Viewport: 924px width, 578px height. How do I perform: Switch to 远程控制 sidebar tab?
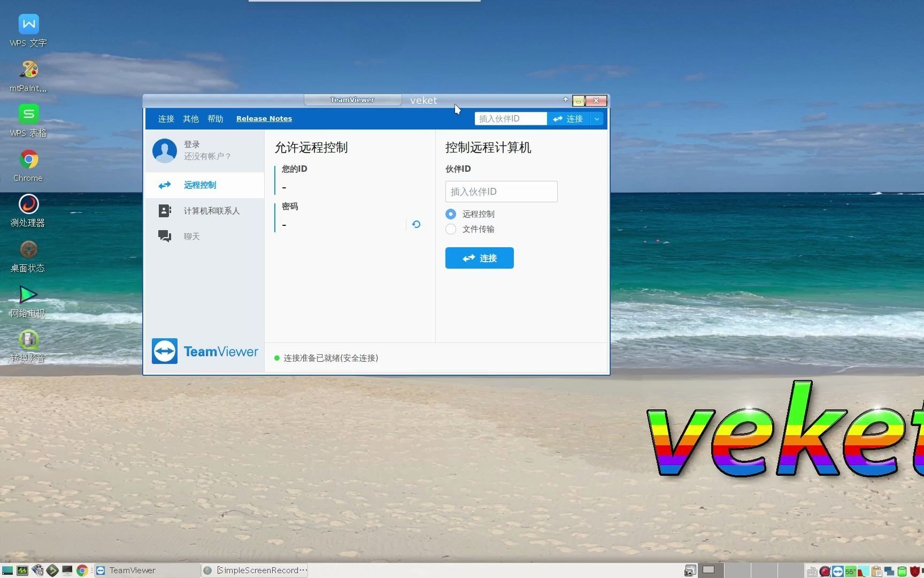click(x=205, y=185)
